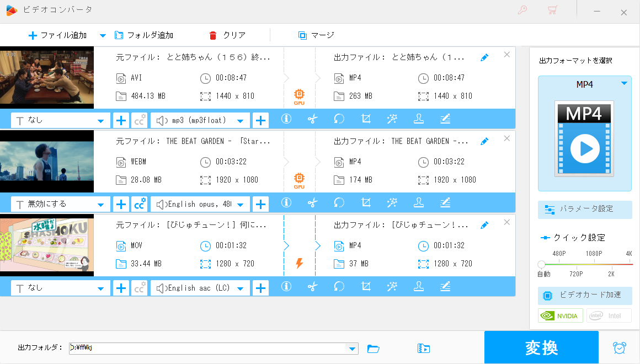The width and height of the screenshot is (640, 364).
Task: Apply effects to びじゅチューン using the magic wand icon
Action: point(392,287)
